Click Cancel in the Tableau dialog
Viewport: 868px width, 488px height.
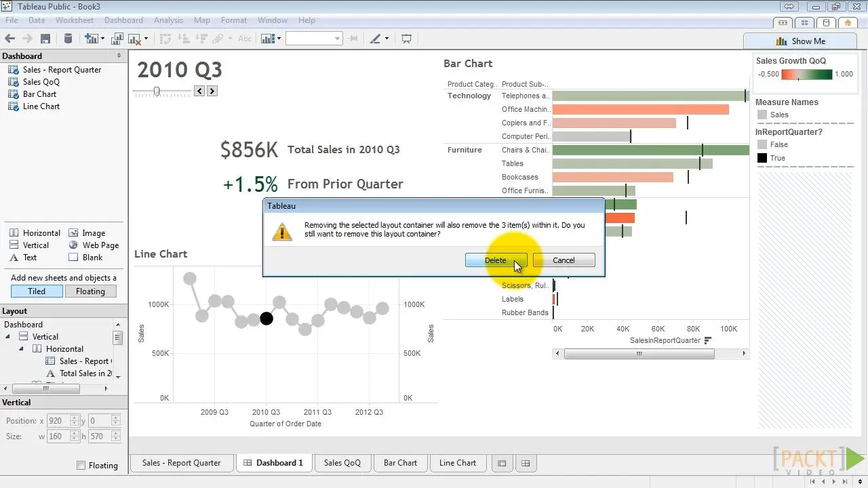(x=564, y=260)
